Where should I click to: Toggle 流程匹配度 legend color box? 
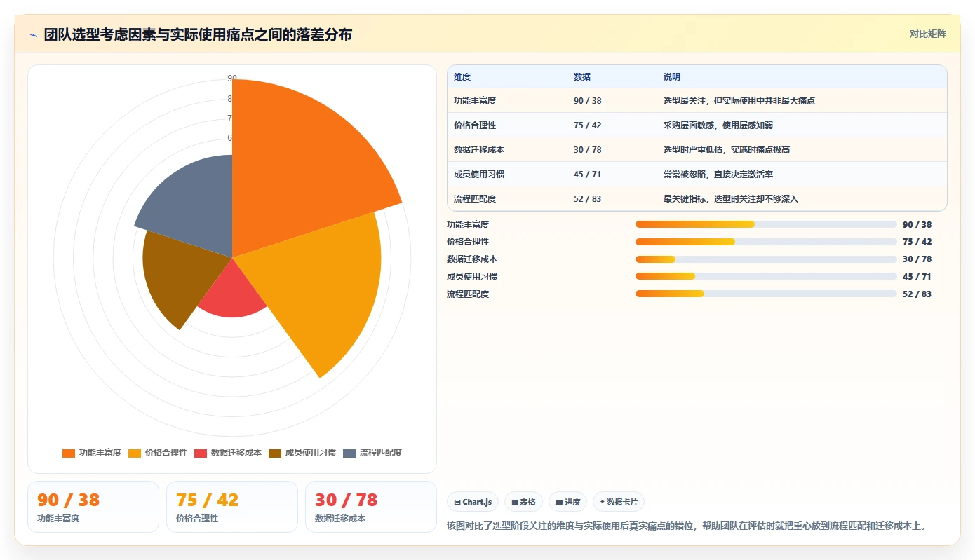[x=349, y=453]
